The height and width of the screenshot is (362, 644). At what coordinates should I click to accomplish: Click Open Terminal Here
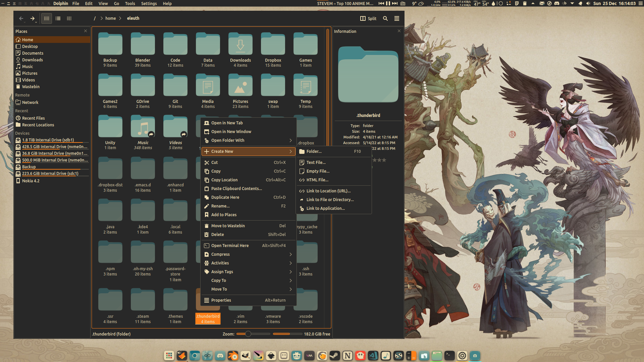248,246
